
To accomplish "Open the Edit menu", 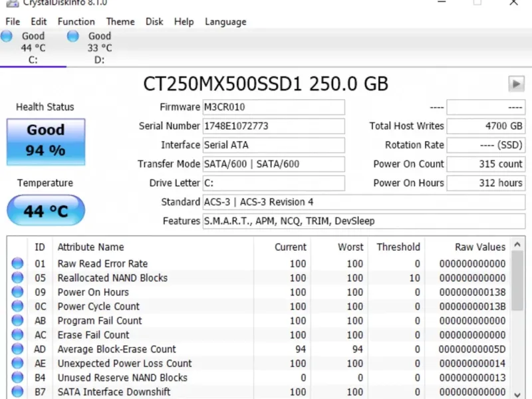I will point(39,22).
